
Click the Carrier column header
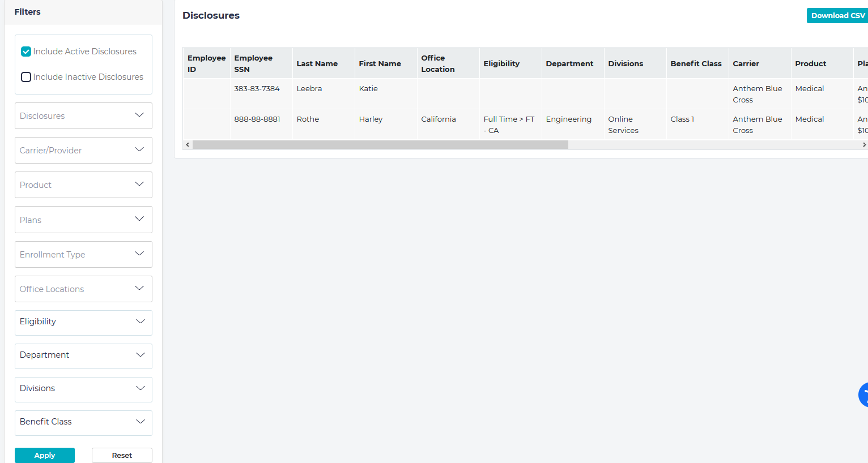click(746, 63)
